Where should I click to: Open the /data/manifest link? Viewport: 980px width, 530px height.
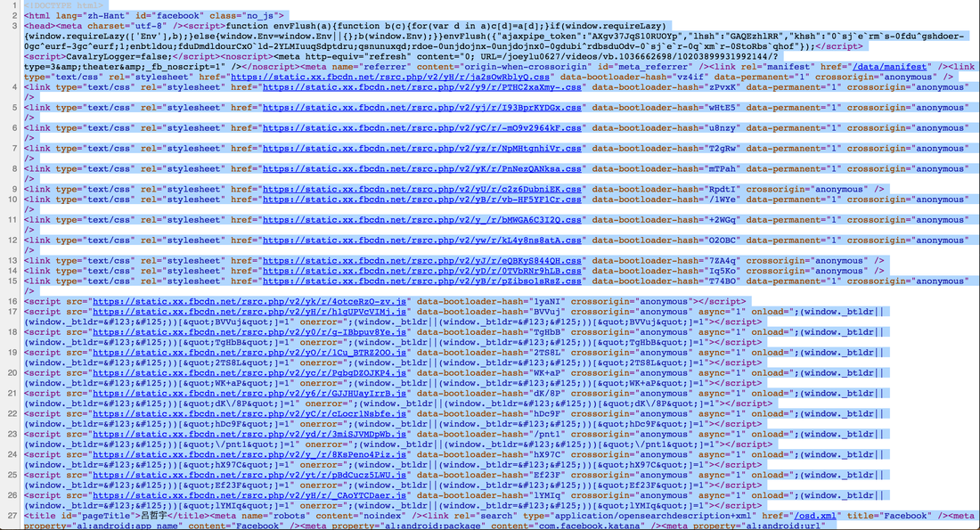(x=890, y=67)
